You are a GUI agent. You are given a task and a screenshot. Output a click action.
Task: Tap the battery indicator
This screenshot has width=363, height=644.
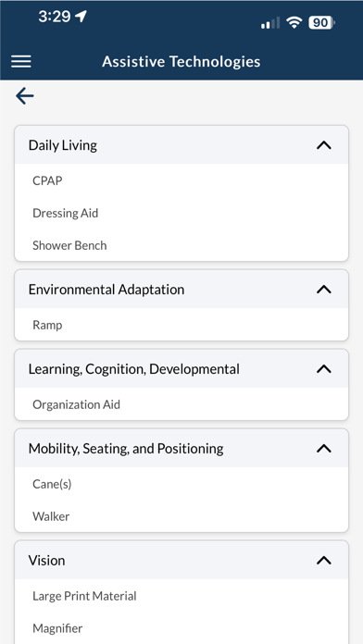tap(321, 22)
